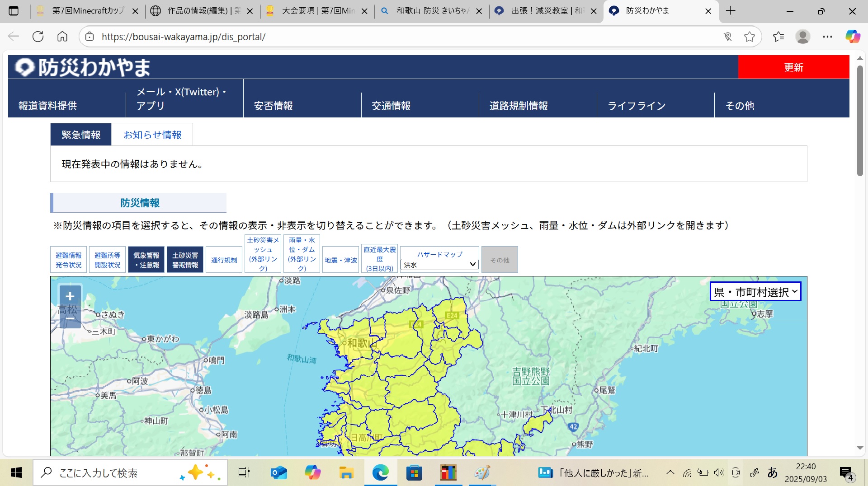Open 雨量・水位・ダム external link
The height and width of the screenshot is (486, 868).
pos(302,254)
